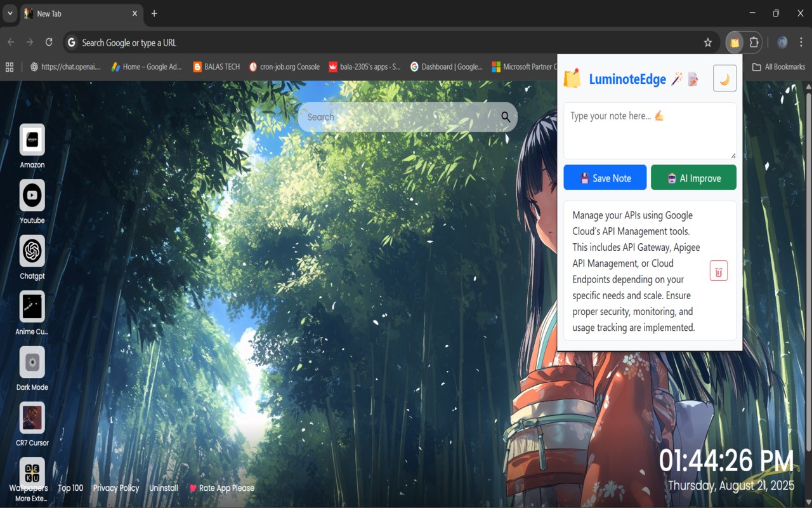Click the Wallpapers link at bottom
The width and height of the screenshot is (812, 508).
point(29,488)
